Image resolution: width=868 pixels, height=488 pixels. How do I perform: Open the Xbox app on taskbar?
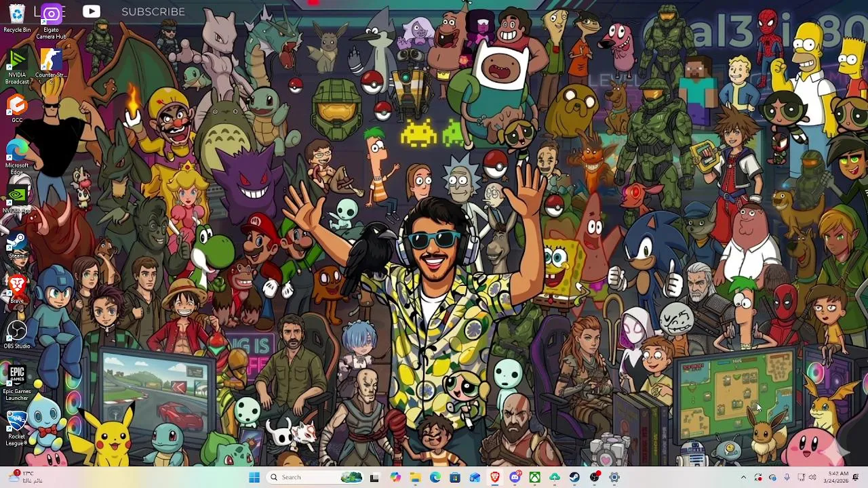click(x=535, y=477)
